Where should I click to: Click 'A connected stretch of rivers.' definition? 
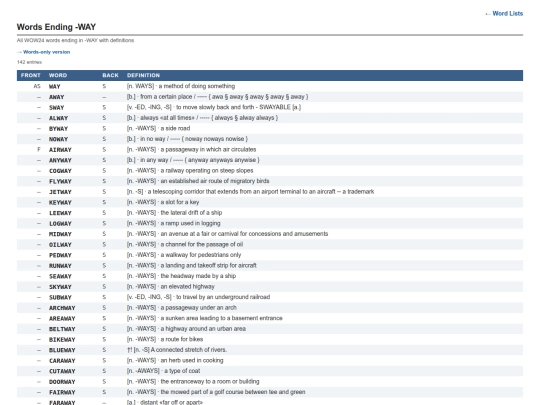tap(189, 350)
